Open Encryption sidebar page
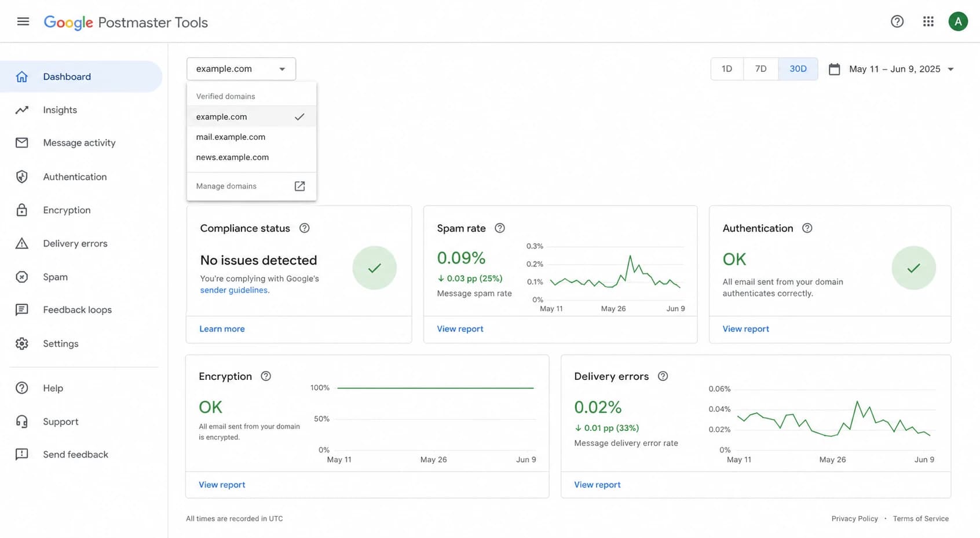Viewport: 980px width, 538px height. [81, 210]
